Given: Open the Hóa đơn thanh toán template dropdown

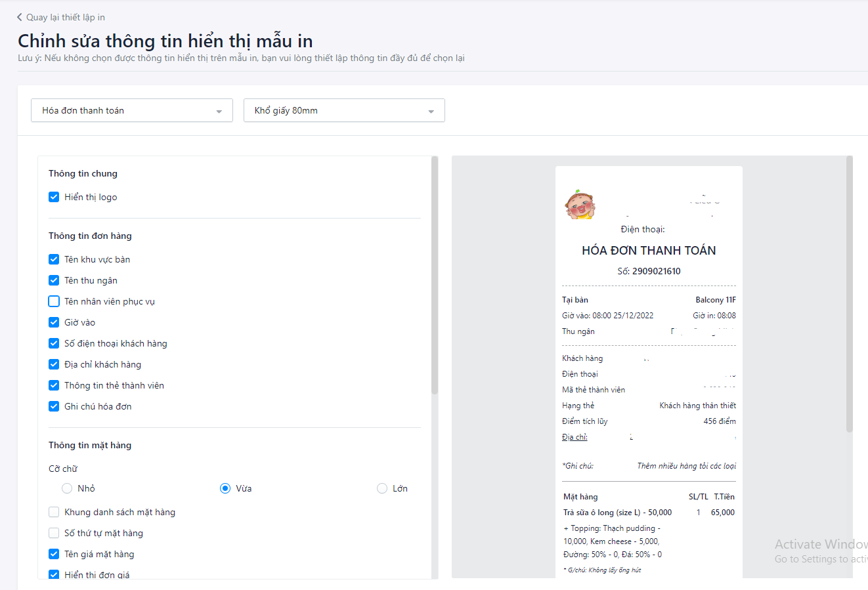Looking at the screenshot, I should [132, 110].
